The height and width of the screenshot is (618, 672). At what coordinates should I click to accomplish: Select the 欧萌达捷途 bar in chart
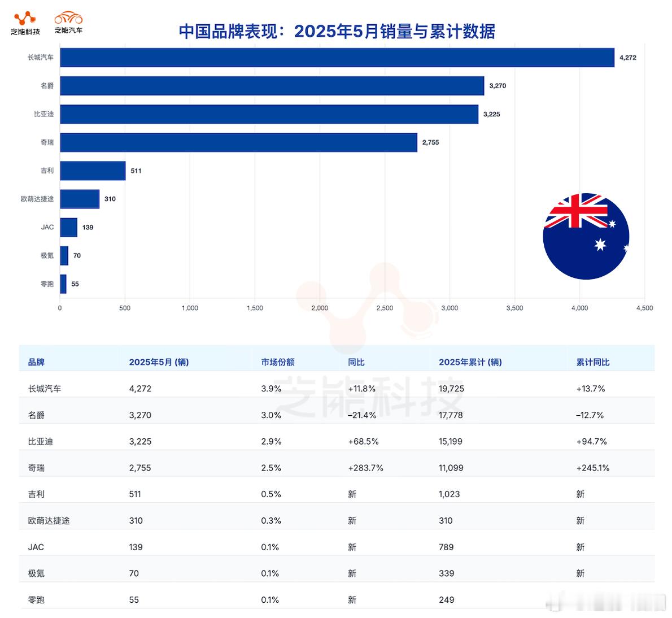tap(80, 199)
